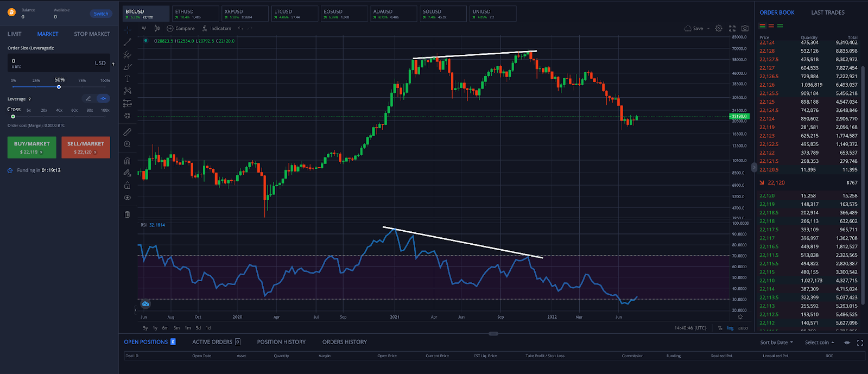Set order size slider to 75%
Viewport: 868px width, 374px height.
pos(82,87)
